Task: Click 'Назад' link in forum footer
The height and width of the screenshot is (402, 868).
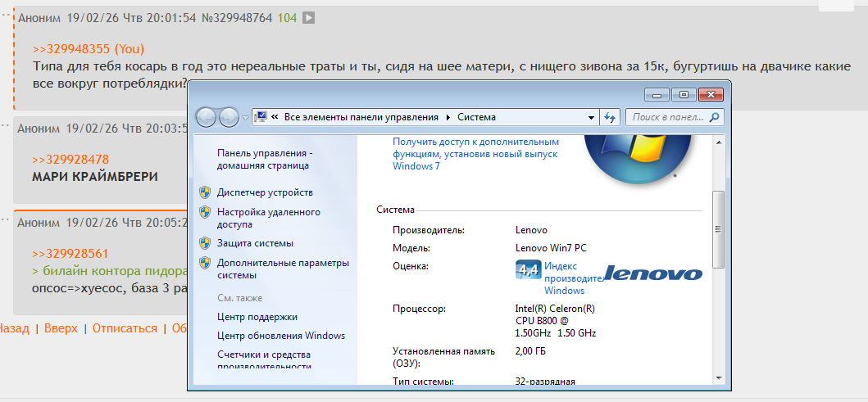Action: tap(14, 328)
